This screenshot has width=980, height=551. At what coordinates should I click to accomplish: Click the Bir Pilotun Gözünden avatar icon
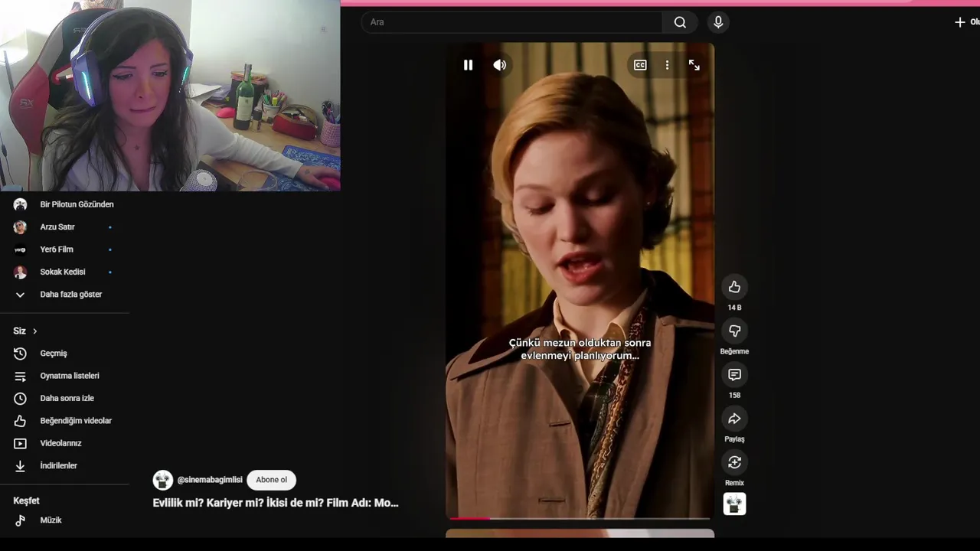pyautogui.click(x=20, y=204)
